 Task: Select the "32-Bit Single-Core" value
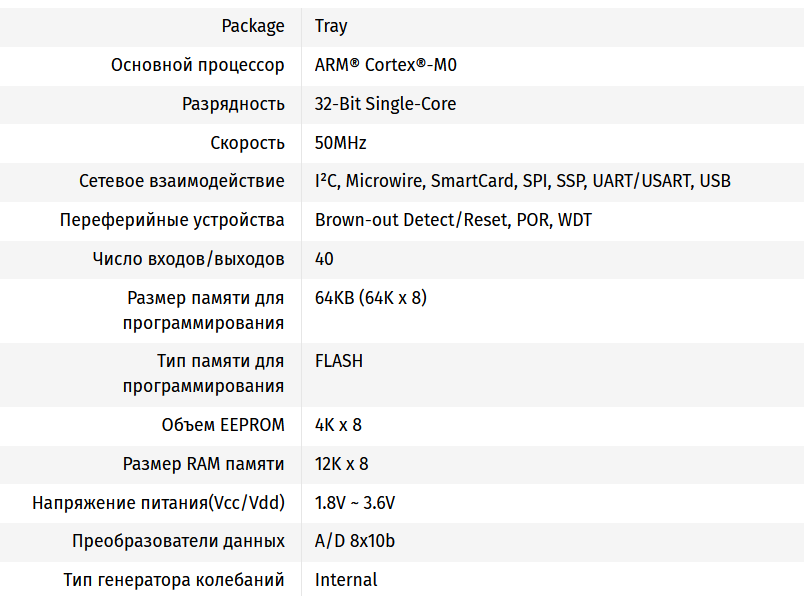point(385,104)
